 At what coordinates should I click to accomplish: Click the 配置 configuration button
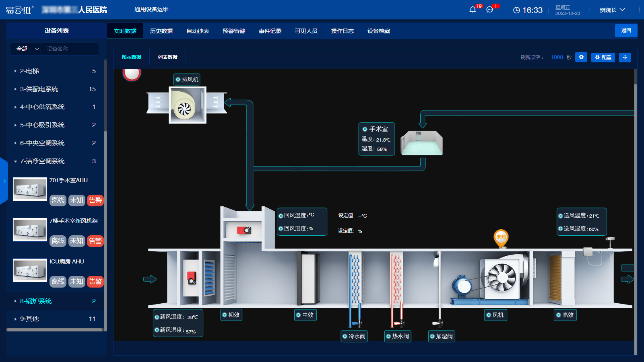point(603,57)
